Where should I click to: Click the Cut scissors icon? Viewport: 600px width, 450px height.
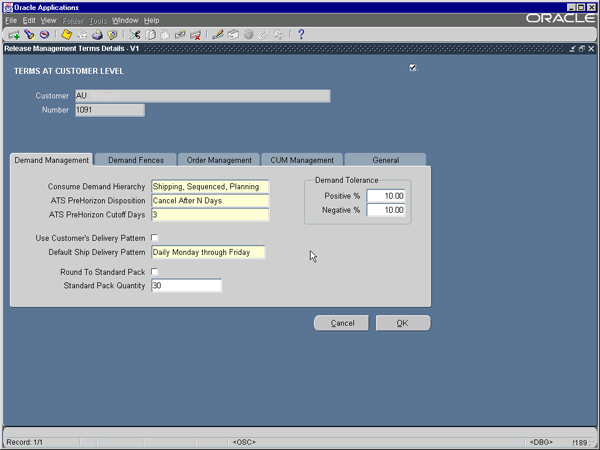[x=135, y=35]
